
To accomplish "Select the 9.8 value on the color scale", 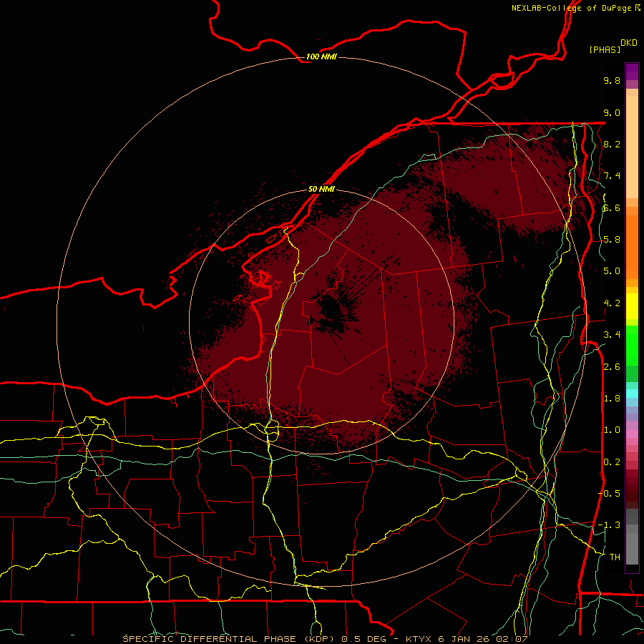I will 612,80.
